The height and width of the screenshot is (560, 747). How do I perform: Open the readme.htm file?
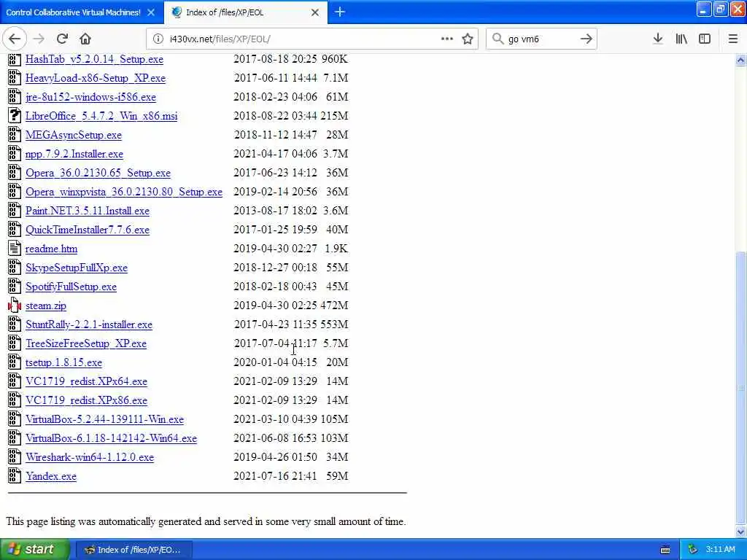pyautogui.click(x=52, y=249)
